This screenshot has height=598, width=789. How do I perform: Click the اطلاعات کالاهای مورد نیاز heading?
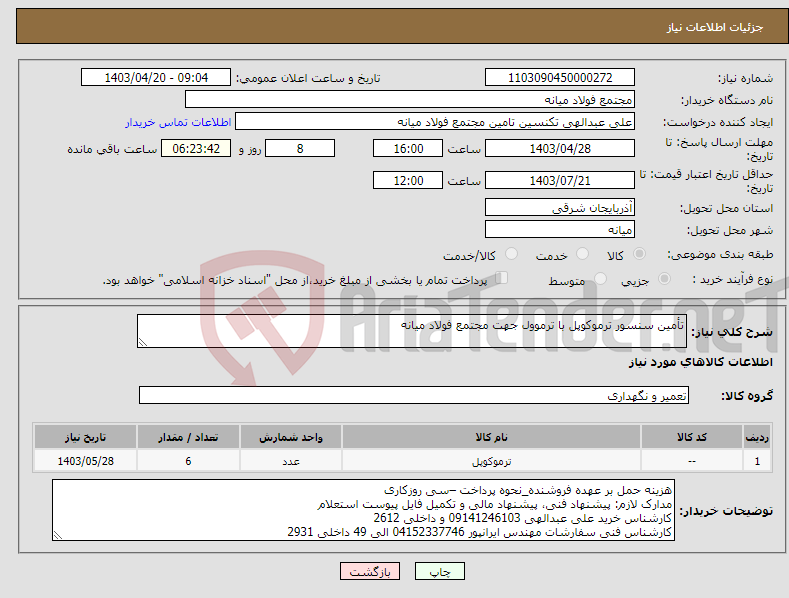pyautogui.click(x=700, y=362)
